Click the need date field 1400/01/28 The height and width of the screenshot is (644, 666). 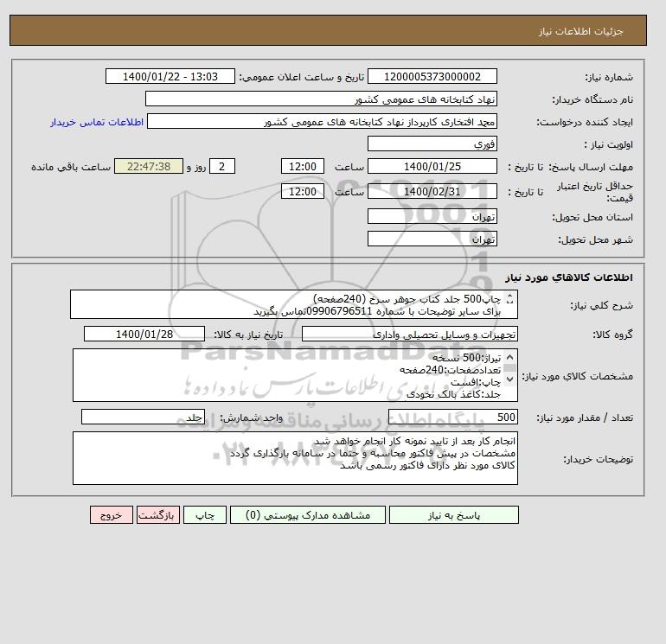144,334
